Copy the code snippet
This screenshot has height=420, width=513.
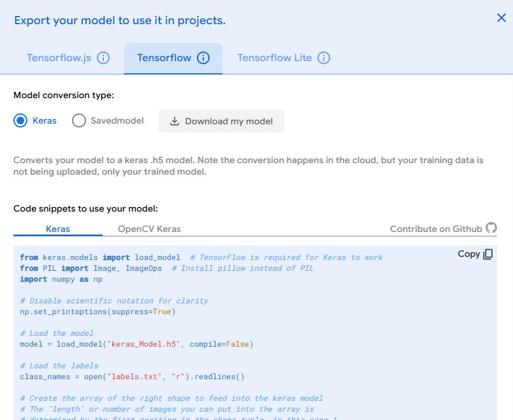[x=475, y=254]
